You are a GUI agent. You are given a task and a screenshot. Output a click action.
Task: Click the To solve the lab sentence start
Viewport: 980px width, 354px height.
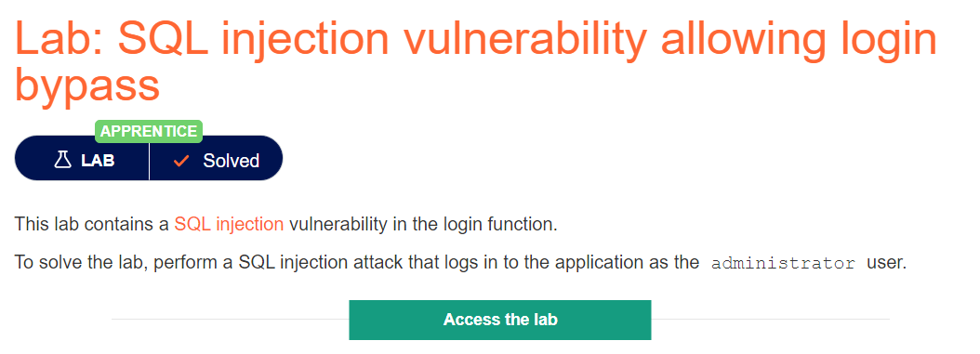click(80, 263)
